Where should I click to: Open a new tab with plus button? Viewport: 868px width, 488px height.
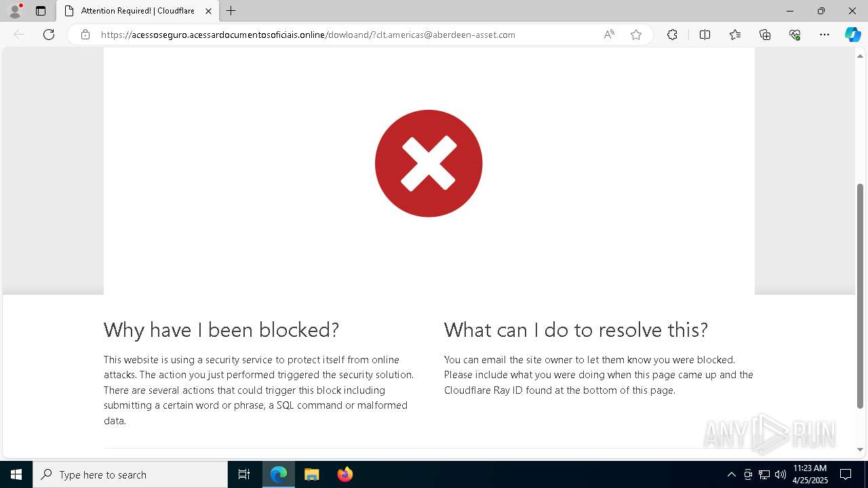coord(231,11)
